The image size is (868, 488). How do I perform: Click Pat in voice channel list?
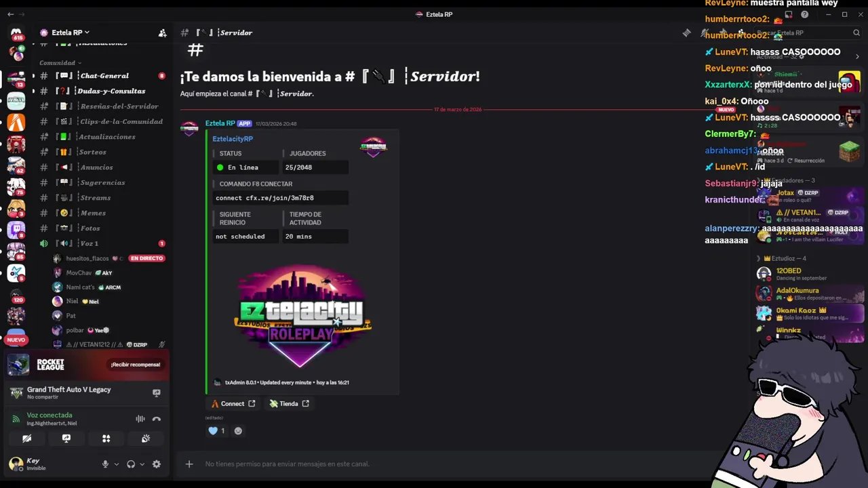pos(71,316)
